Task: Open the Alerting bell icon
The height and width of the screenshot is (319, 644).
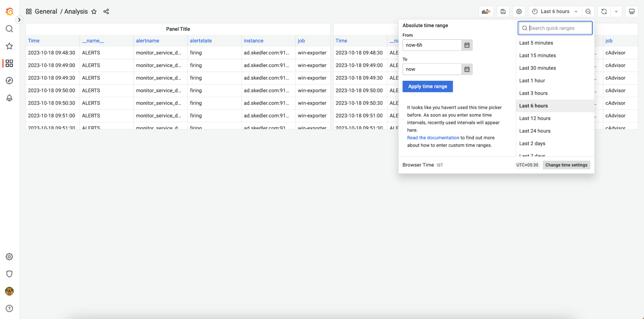Action: pos(9,98)
